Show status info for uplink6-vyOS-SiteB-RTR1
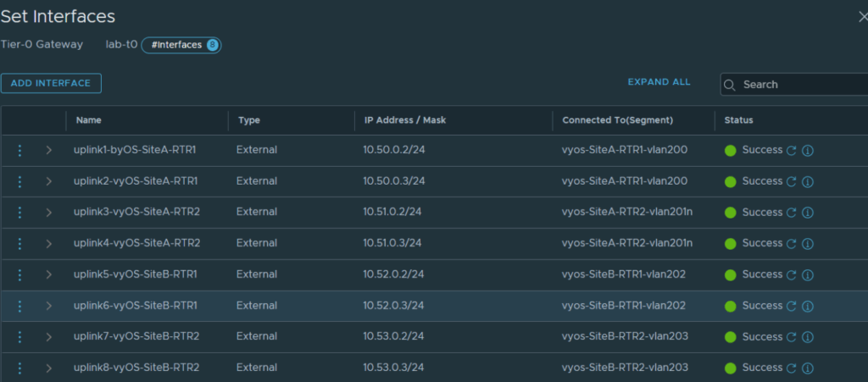Viewport: 868px width, 382px height. 808,306
